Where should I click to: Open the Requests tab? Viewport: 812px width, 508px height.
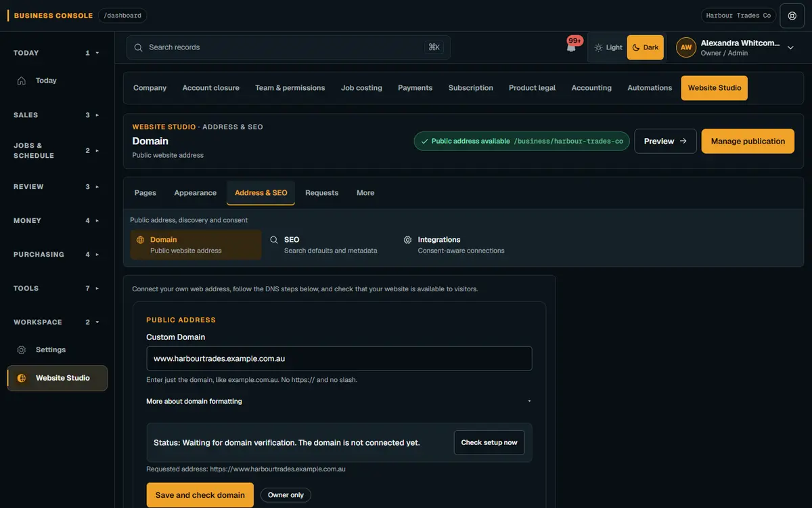(x=322, y=193)
